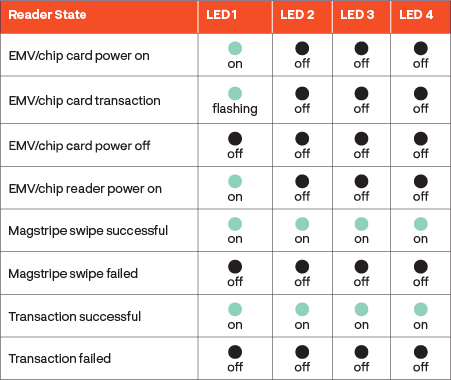Select the LED 3 column header
Image resolution: width=451 pixels, height=380 pixels.
click(x=357, y=15)
